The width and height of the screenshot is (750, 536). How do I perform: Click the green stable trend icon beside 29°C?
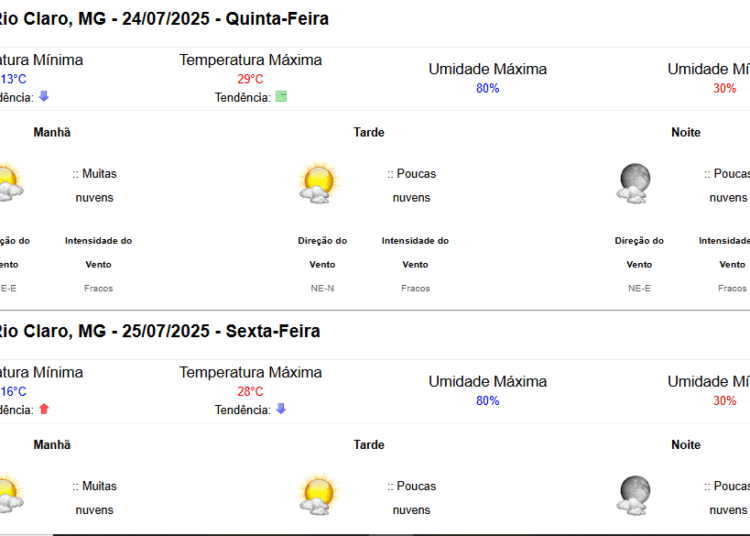(281, 97)
